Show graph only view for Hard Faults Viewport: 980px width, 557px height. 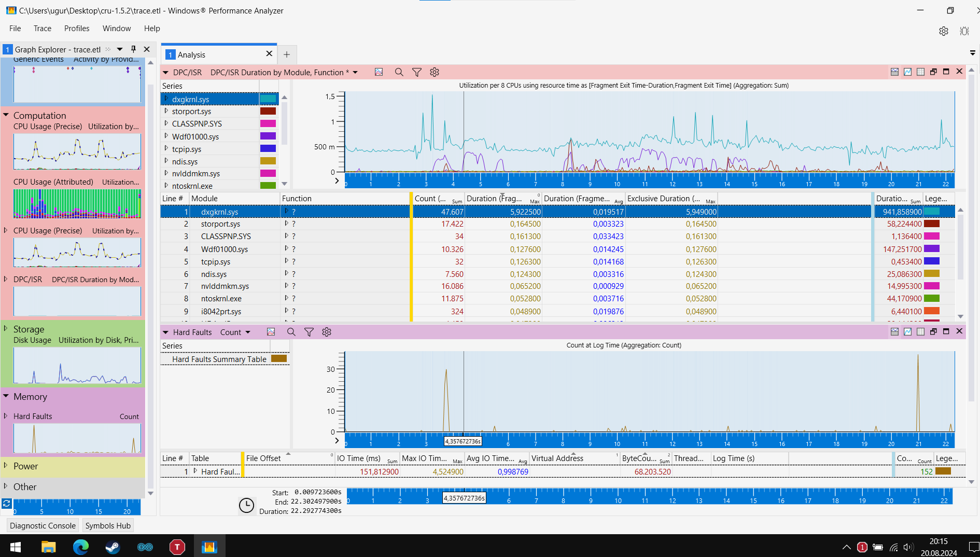click(x=907, y=331)
